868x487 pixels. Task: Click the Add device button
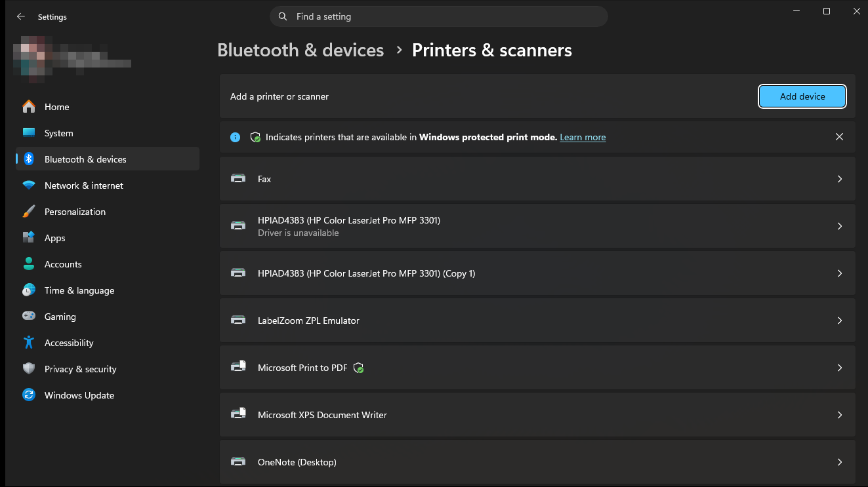pyautogui.click(x=802, y=96)
